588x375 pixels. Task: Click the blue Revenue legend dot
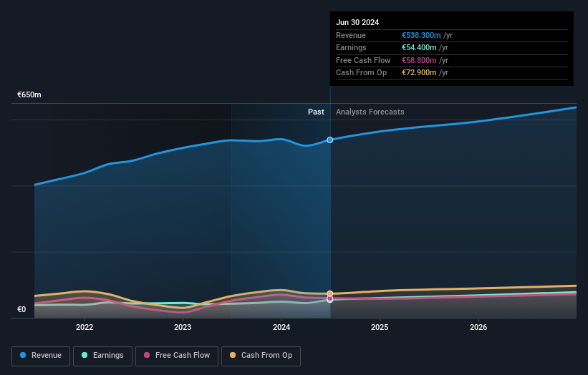pyautogui.click(x=23, y=355)
